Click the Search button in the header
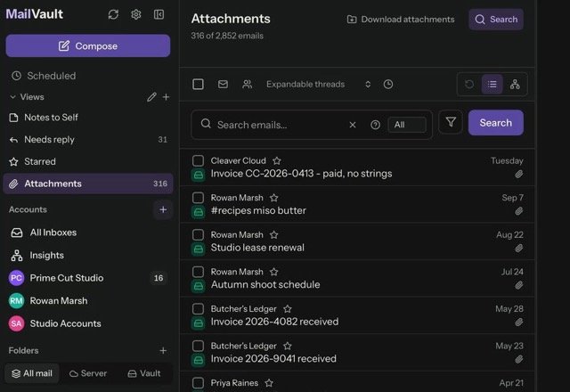The image size is (570, 392). click(496, 20)
